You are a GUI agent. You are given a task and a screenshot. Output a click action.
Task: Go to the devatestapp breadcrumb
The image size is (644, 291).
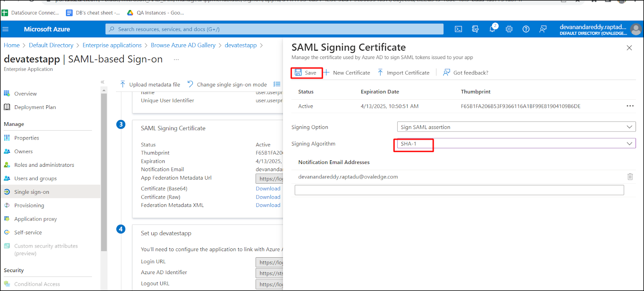[241, 45]
